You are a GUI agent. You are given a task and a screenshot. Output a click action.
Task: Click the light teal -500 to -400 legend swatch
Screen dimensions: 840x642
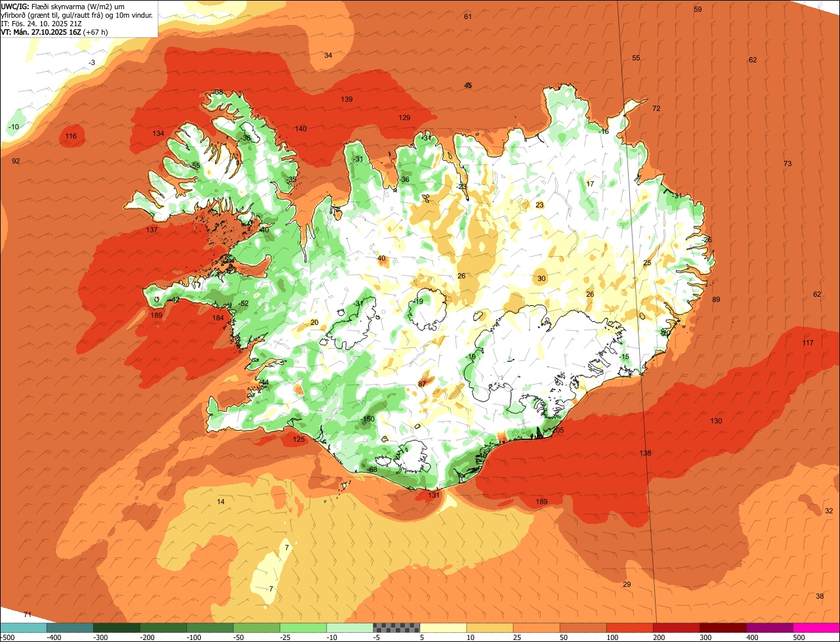[23, 628]
